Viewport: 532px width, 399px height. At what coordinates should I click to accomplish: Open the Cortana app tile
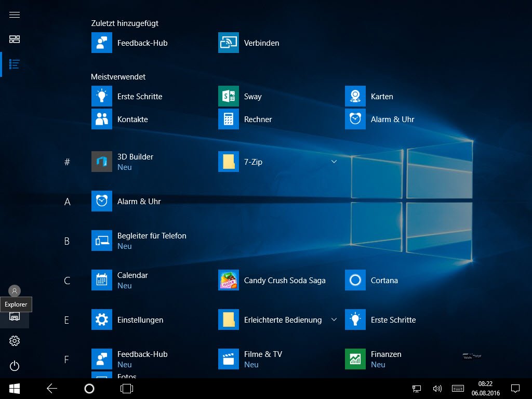click(355, 281)
